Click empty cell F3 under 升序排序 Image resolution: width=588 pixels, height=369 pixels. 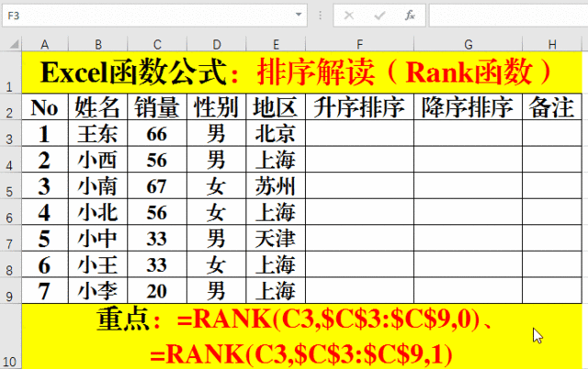coord(359,133)
